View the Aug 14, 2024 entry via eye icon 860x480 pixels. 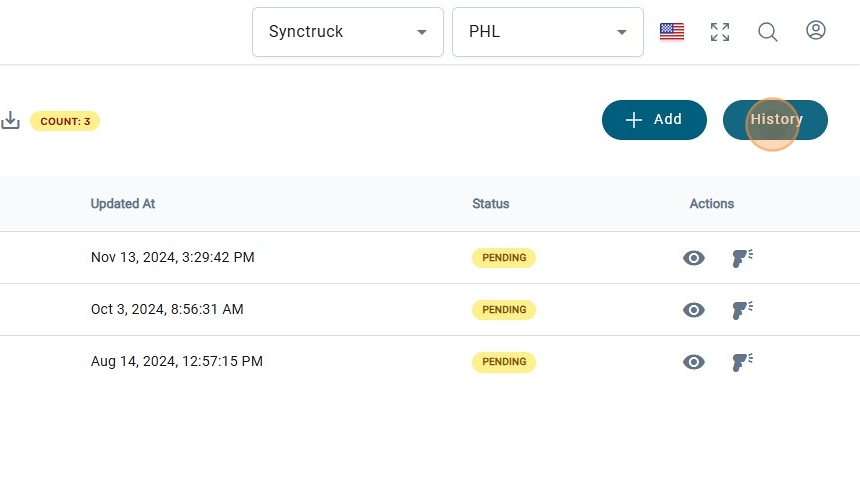694,362
